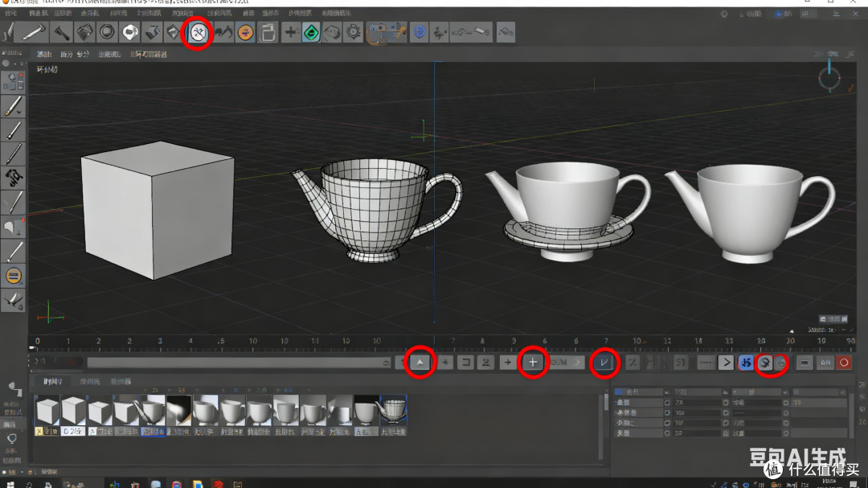The image size is (868, 488).
Task: Click frame marker 0 on timeline ruler
Action: pos(38,341)
